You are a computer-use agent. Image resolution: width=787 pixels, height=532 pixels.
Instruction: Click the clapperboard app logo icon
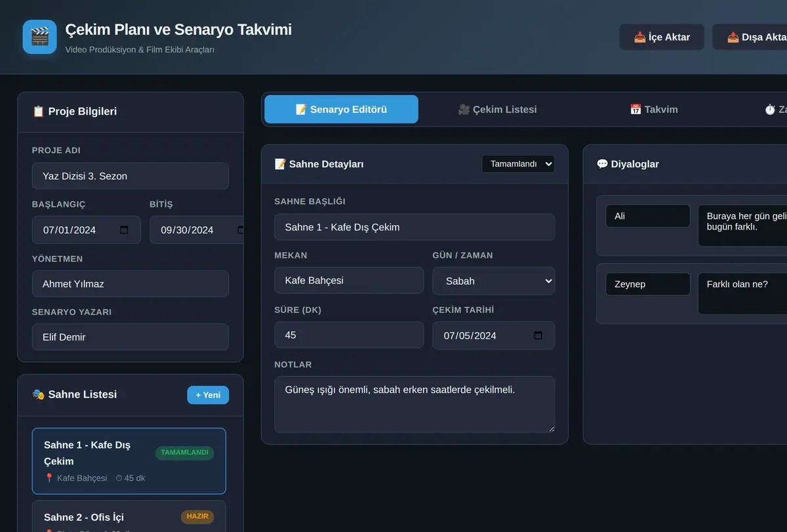(x=39, y=37)
